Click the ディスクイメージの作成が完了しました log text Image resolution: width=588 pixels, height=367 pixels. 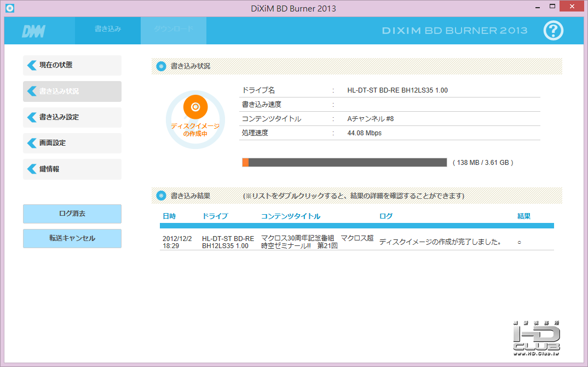pyautogui.click(x=440, y=242)
